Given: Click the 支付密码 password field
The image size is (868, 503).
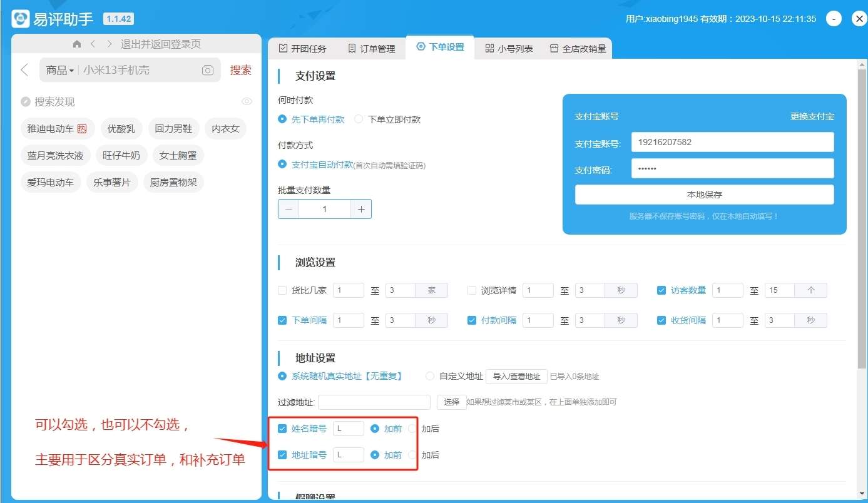Looking at the screenshot, I should tap(732, 168).
